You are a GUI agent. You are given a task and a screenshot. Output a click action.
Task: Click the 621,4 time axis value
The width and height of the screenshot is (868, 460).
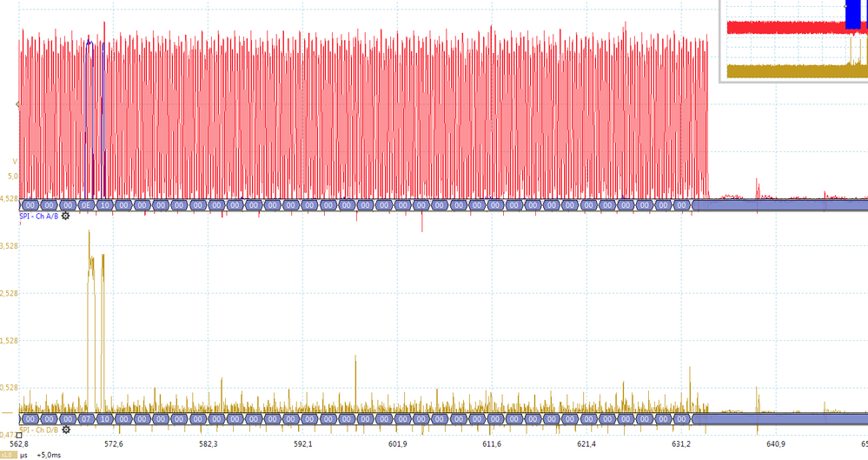coord(586,444)
